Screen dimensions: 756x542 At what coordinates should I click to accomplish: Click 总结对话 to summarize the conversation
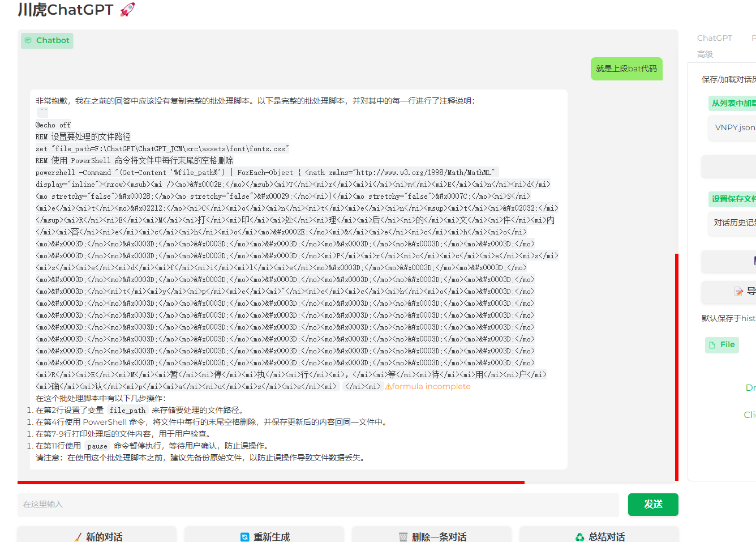coord(599,536)
